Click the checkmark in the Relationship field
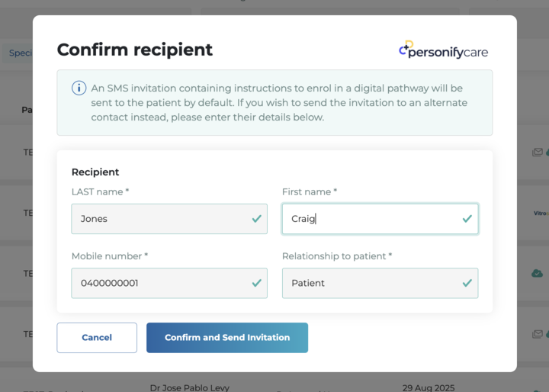This screenshot has height=392, width=549. pyautogui.click(x=467, y=283)
